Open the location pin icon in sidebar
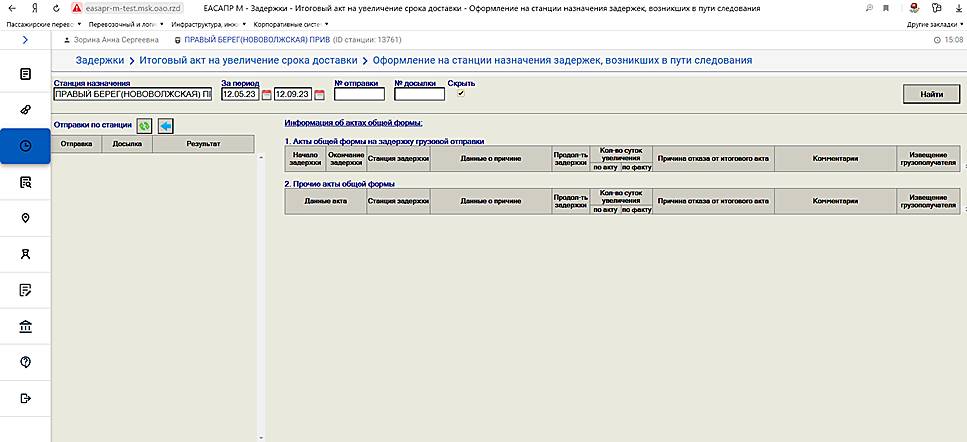Screen dimensions: 967x442 [25, 218]
